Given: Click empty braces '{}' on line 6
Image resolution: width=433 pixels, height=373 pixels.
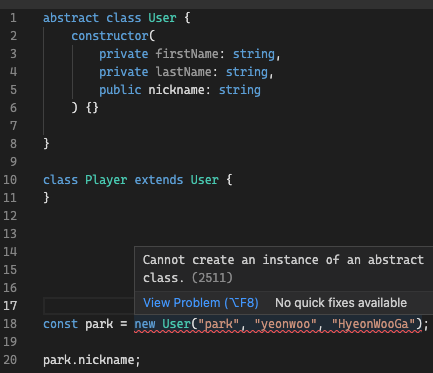Looking at the screenshot, I should (x=92, y=108).
